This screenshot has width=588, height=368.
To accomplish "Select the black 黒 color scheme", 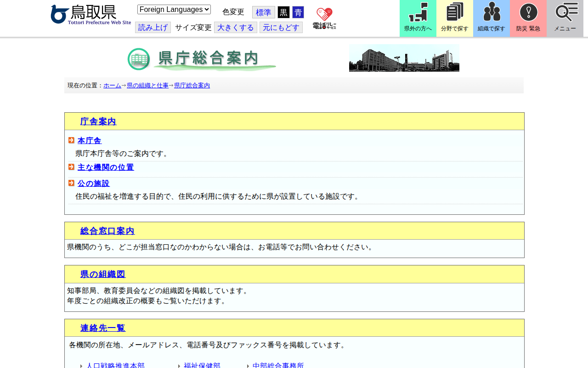I will tap(283, 12).
